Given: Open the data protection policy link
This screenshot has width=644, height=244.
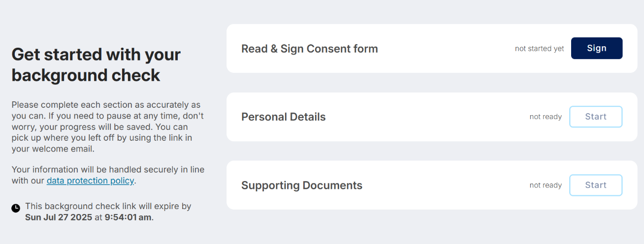Looking at the screenshot, I should click(90, 181).
